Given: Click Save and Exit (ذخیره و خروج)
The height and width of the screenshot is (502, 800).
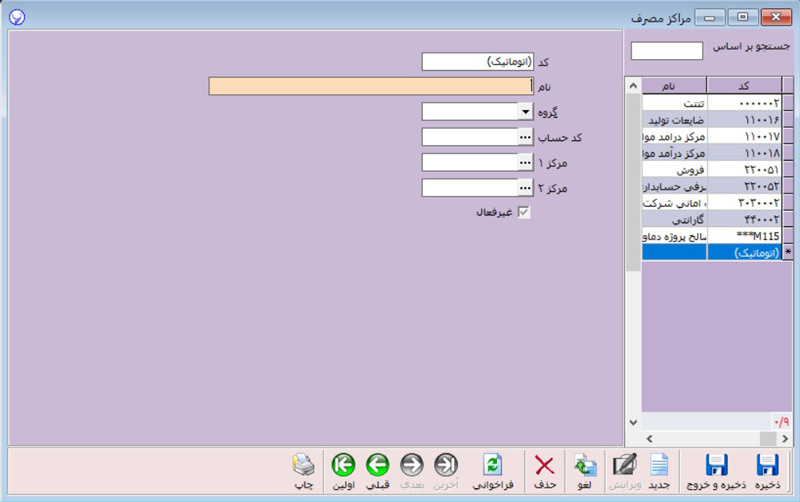Looking at the screenshot, I should click(715, 470).
